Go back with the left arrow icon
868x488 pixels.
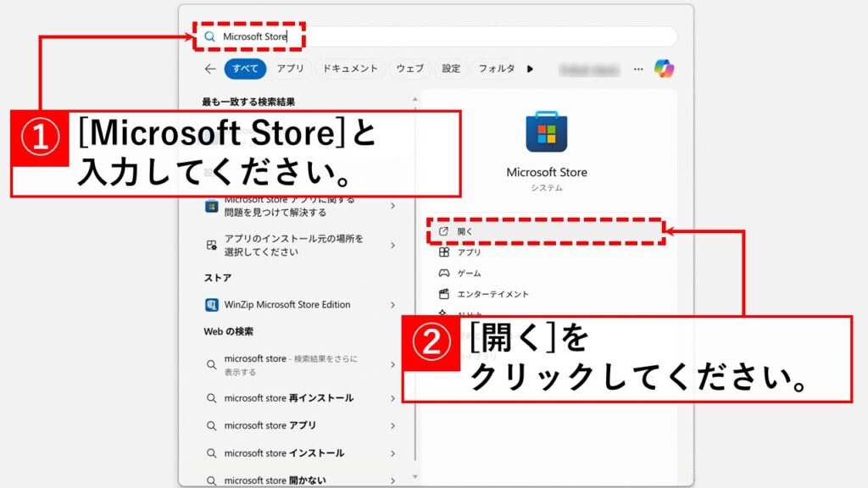pyautogui.click(x=210, y=69)
